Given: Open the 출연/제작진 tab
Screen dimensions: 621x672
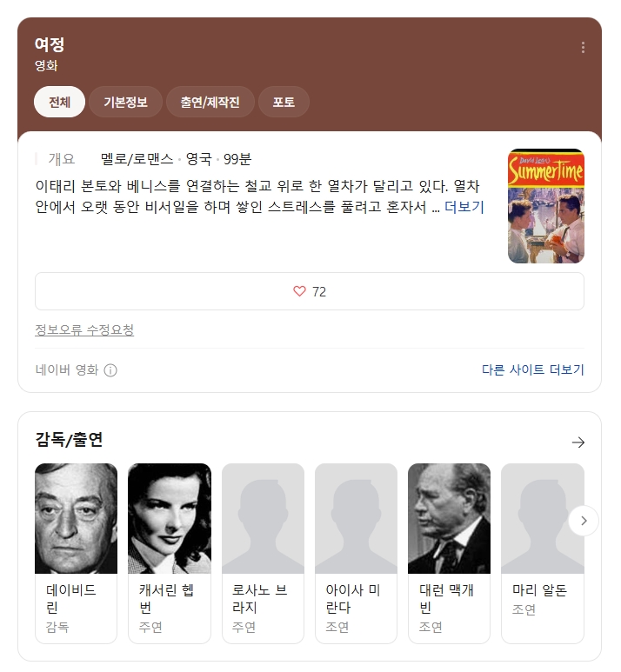Looking at the screenshot, I should [210, 102].
